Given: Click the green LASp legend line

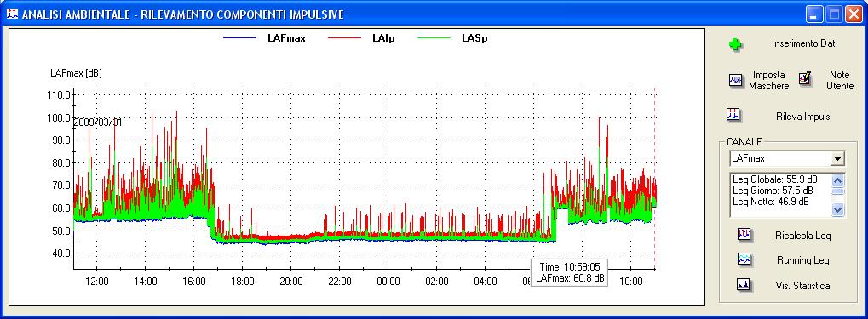Looking at the screenshot, I should tap(434, 38).
